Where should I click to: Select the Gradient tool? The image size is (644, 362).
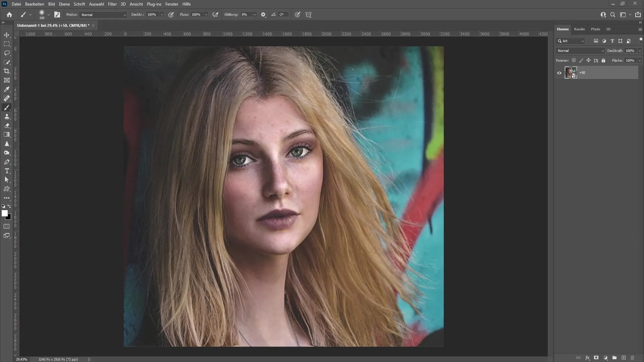point(6,134)
